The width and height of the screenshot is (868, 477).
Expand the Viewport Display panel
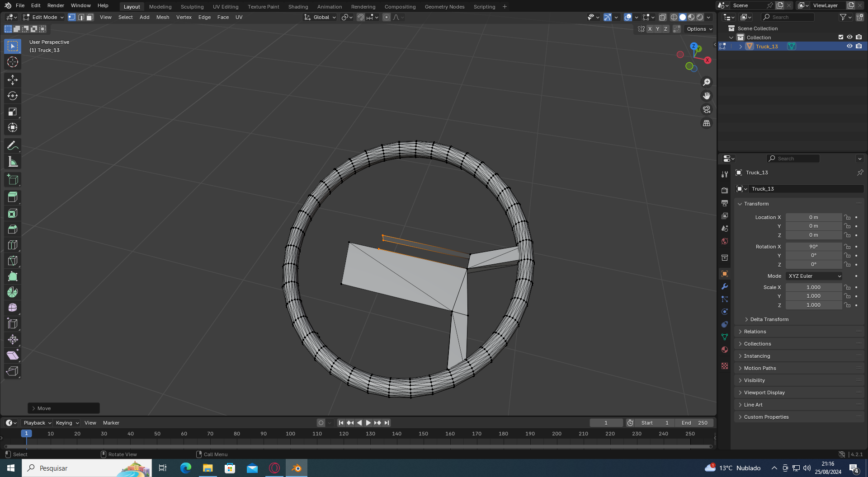764,393
